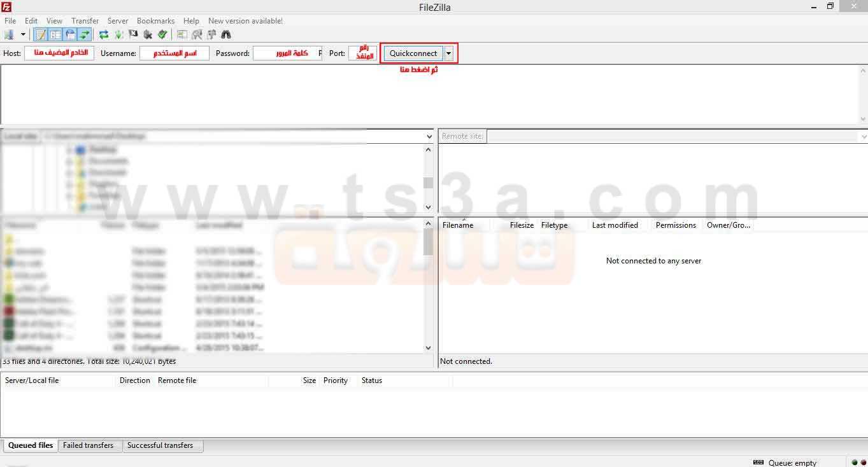Click the disconnect from server icon
This screenshot has width=868, height=467.
[148, 34]
